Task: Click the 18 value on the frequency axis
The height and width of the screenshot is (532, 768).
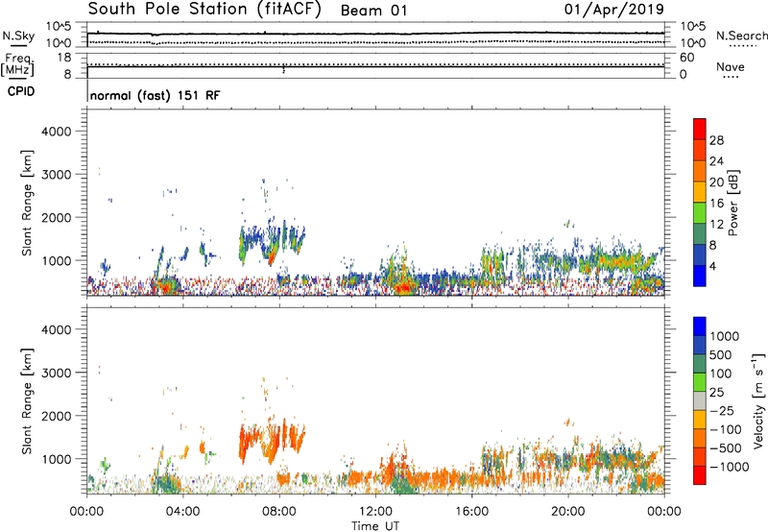Action: coord(64,58)
